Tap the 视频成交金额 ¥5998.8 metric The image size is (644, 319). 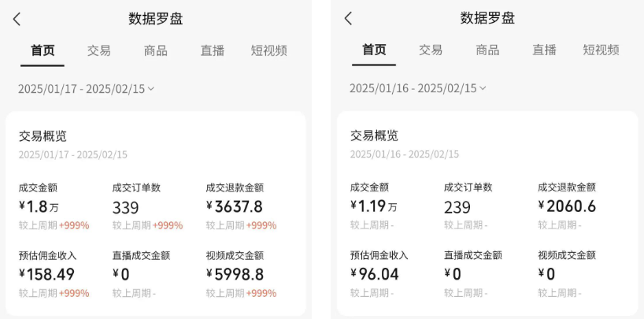pyautogui.click(x=235, y=274)
